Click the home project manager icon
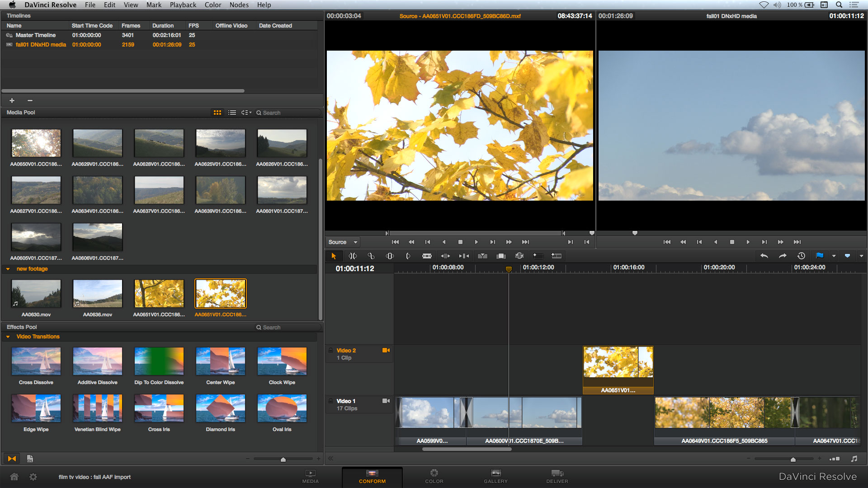868x488 pixels. tap(14, 477)
